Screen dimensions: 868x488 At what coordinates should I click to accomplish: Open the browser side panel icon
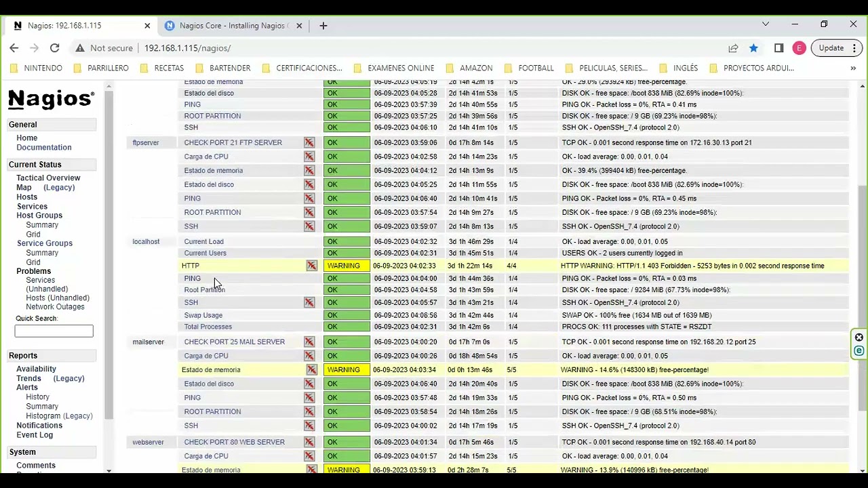778,48
